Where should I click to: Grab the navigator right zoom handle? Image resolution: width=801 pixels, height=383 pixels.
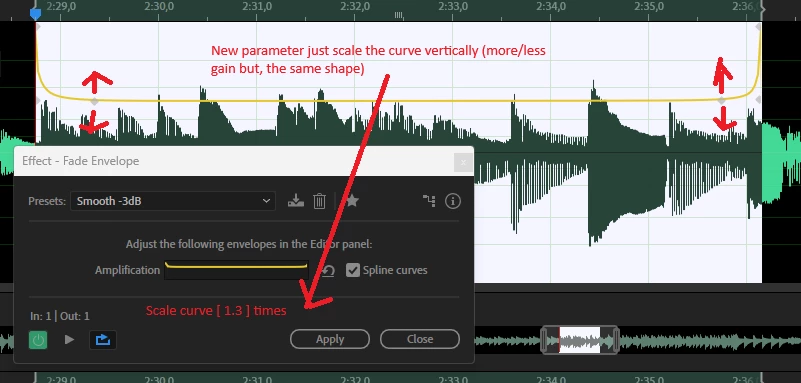pyautogui.click(x=615, y=340)
